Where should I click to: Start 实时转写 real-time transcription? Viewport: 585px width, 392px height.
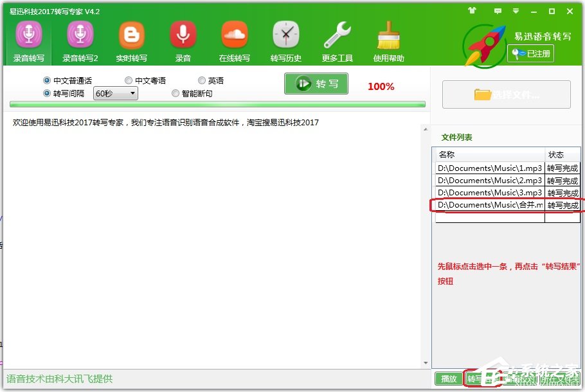pos(131,40)
